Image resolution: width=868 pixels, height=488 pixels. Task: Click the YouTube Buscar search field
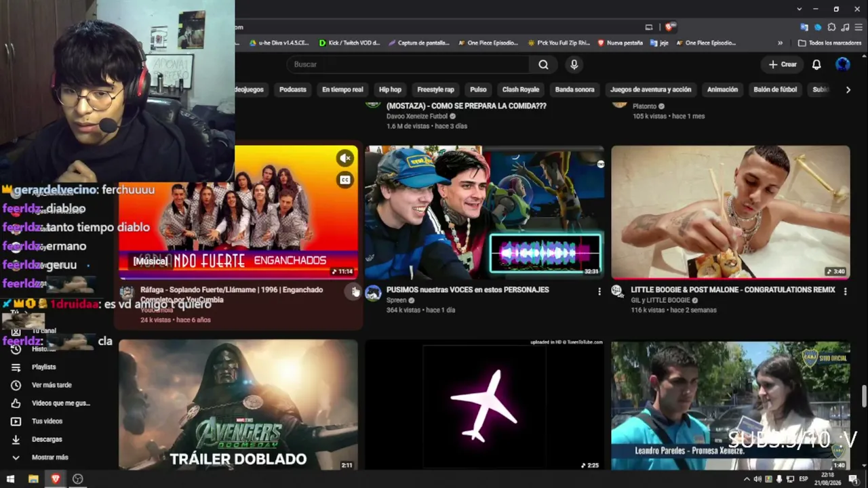click(408, 64)
